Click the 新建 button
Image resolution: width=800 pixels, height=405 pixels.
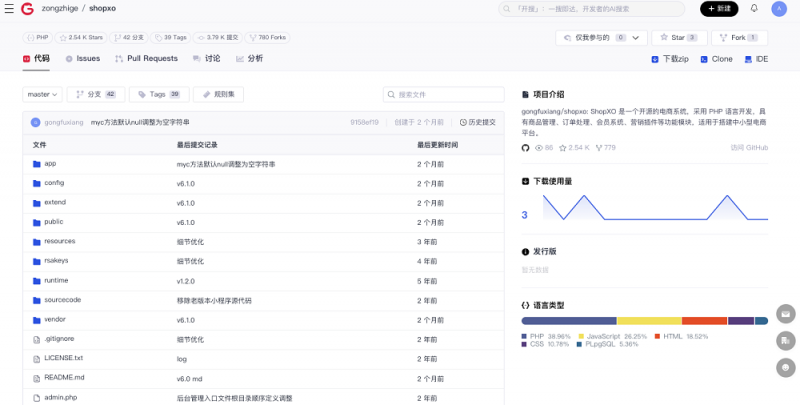(719, 9)
